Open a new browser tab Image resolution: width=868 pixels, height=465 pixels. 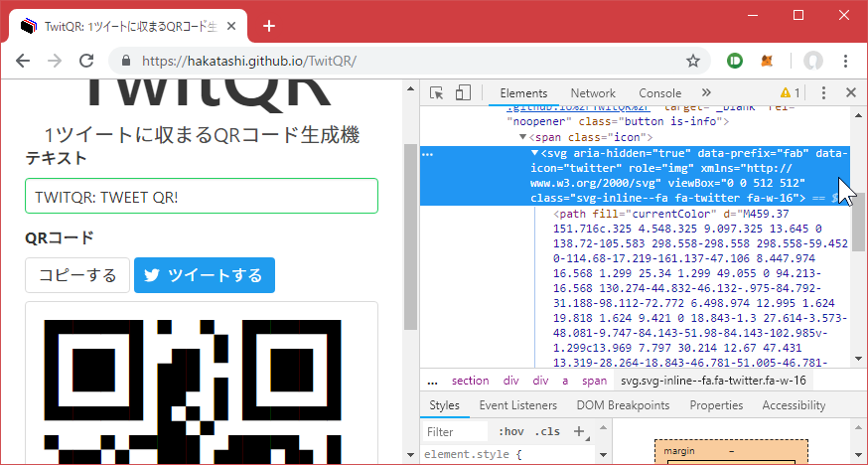point(269,26)
